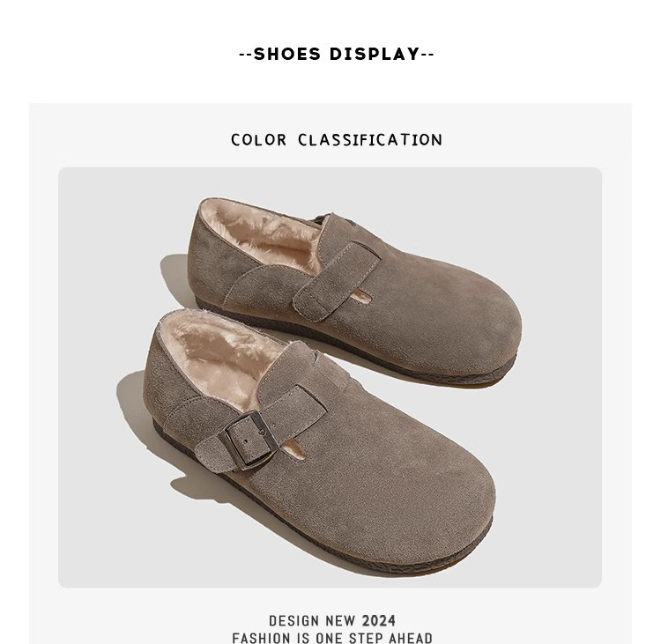Viewport: 661px width, 644px height.
Task: Select the COLOR CLASSIFICATION title text
Action: 337,140
